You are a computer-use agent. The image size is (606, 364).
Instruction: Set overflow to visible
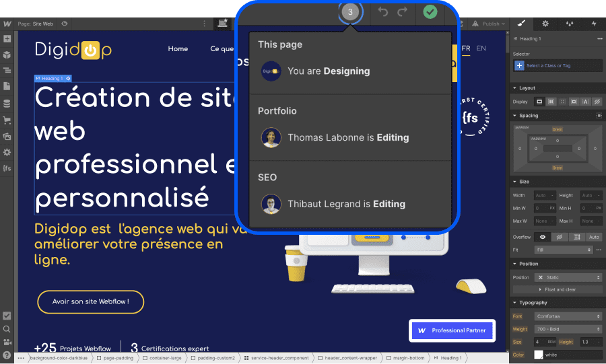543,237
